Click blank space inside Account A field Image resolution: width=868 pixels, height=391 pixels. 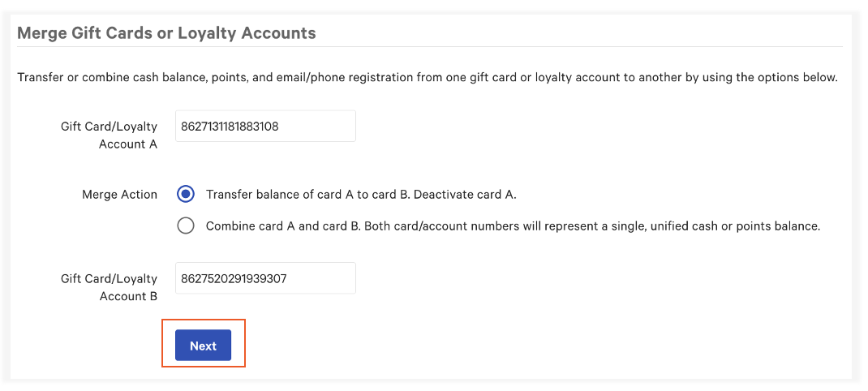324,127
